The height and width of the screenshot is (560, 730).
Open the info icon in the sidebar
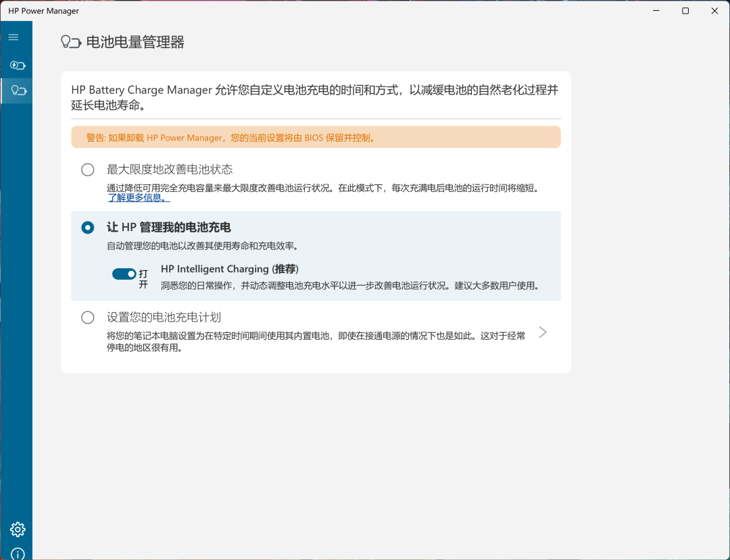coord(18,554)
